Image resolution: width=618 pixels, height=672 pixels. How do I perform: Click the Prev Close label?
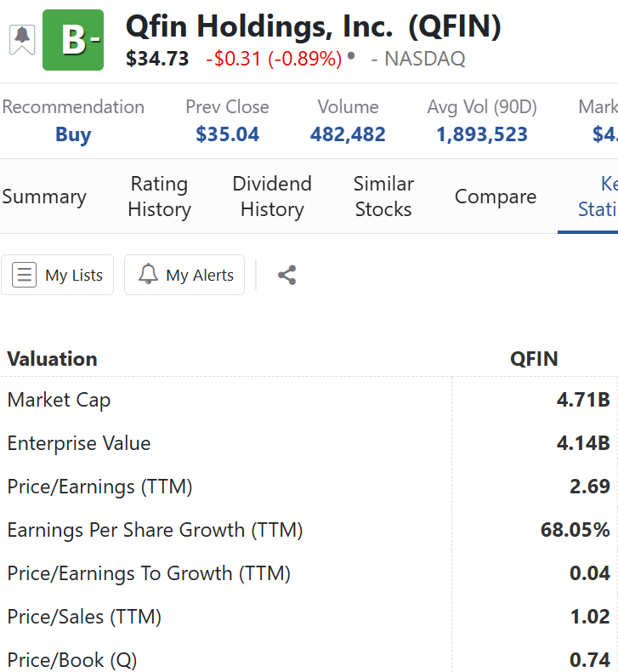pyautogui.click(x=228, y=107)
